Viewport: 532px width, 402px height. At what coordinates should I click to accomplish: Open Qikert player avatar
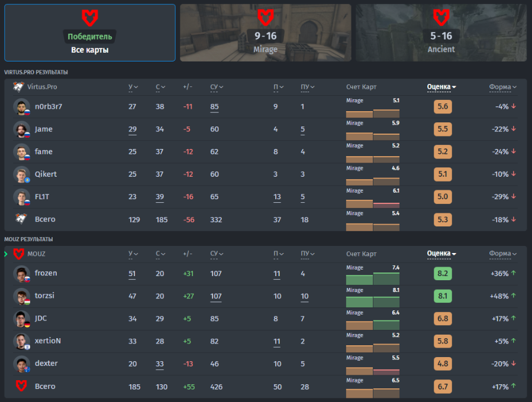(x=22, y=174)
